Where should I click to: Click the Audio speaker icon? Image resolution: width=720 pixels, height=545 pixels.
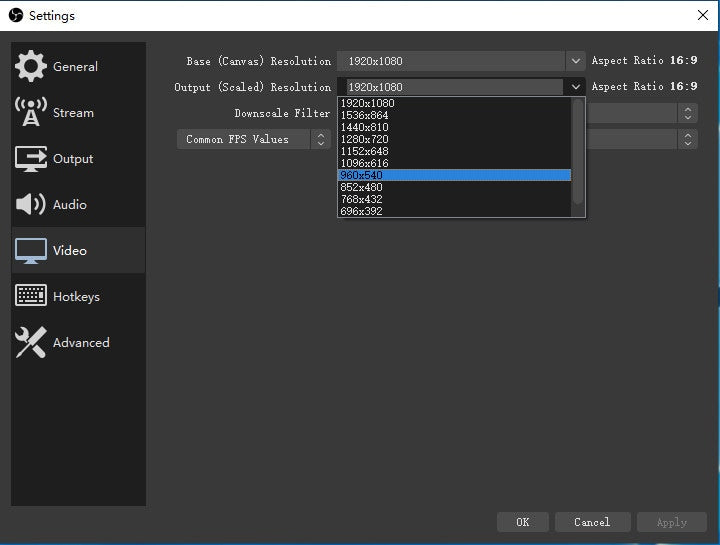[31, 204]
